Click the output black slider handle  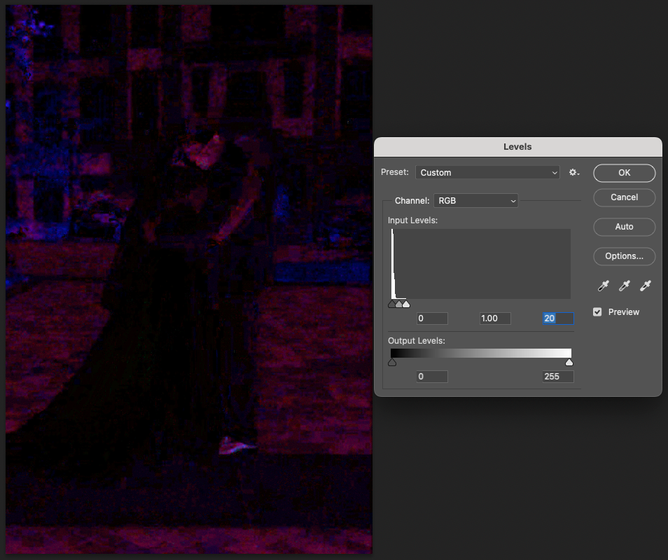(392, 362)
